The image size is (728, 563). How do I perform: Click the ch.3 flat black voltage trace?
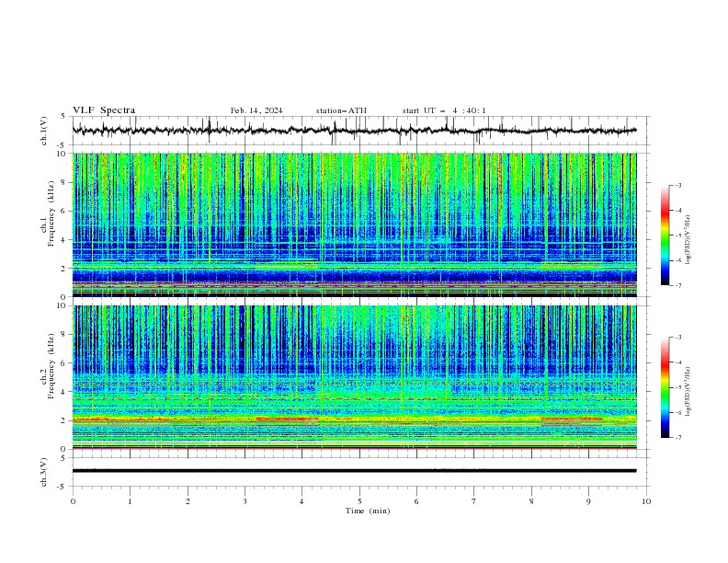(x=354, y=471)
